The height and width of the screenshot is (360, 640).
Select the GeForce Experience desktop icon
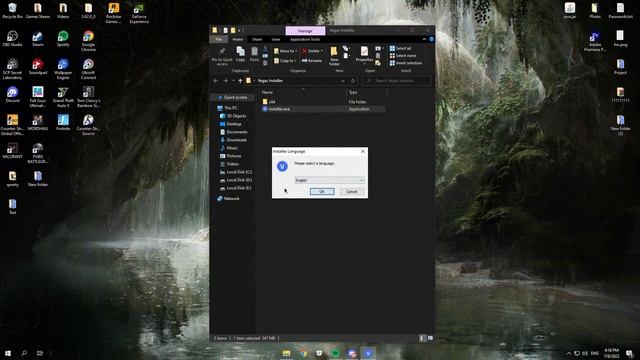(x=139, y=13)
